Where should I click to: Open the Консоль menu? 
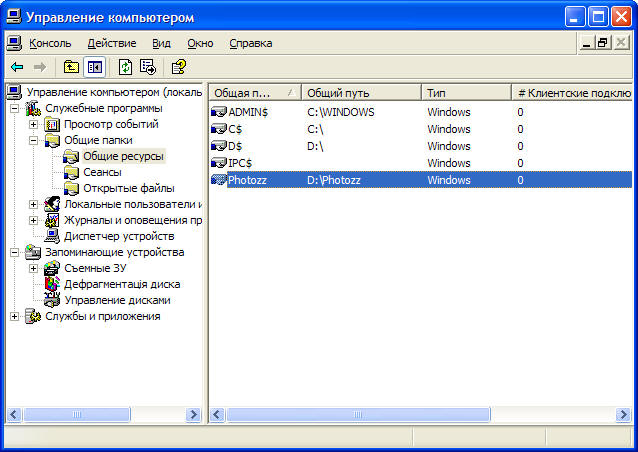(50, 43)
